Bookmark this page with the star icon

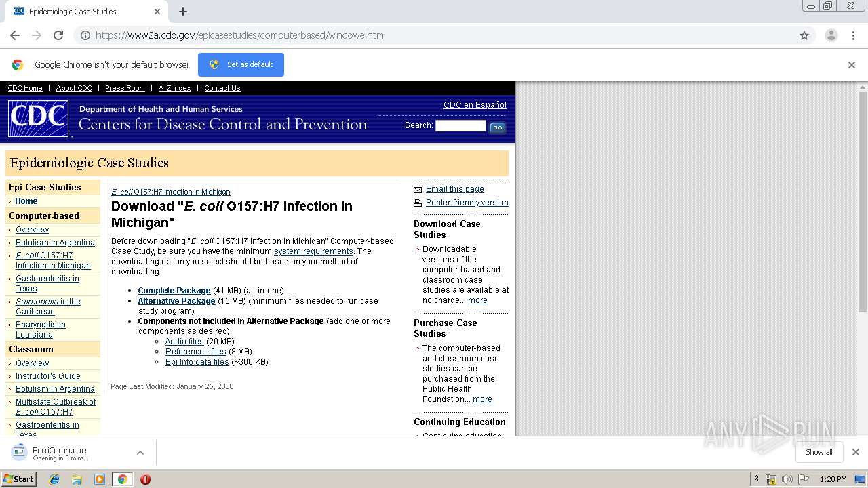point(804,35)
